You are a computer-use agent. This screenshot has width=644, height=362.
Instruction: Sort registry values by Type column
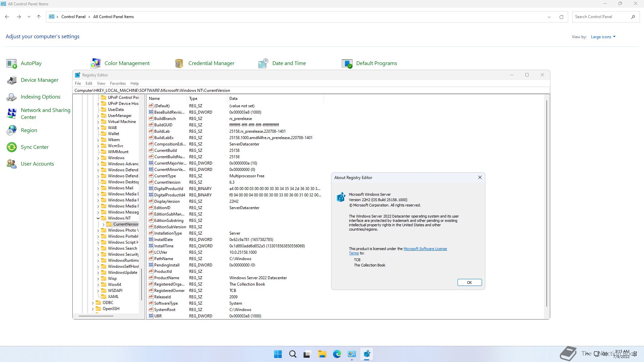point(207,99)
